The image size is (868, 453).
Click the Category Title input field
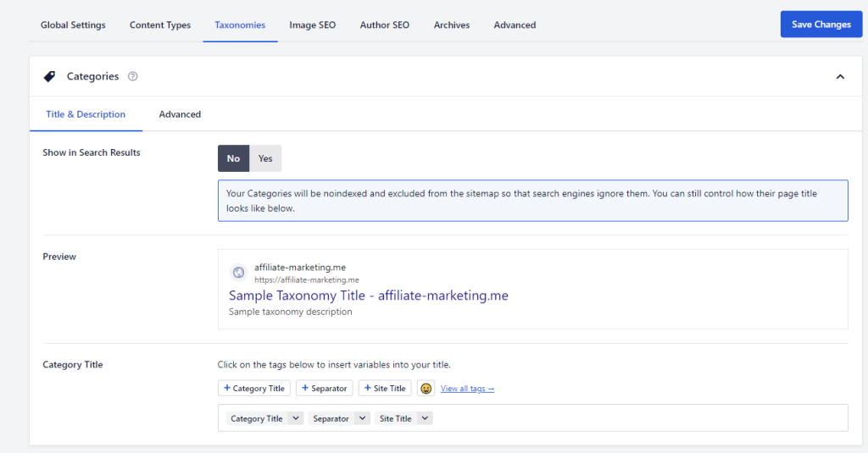636,418
